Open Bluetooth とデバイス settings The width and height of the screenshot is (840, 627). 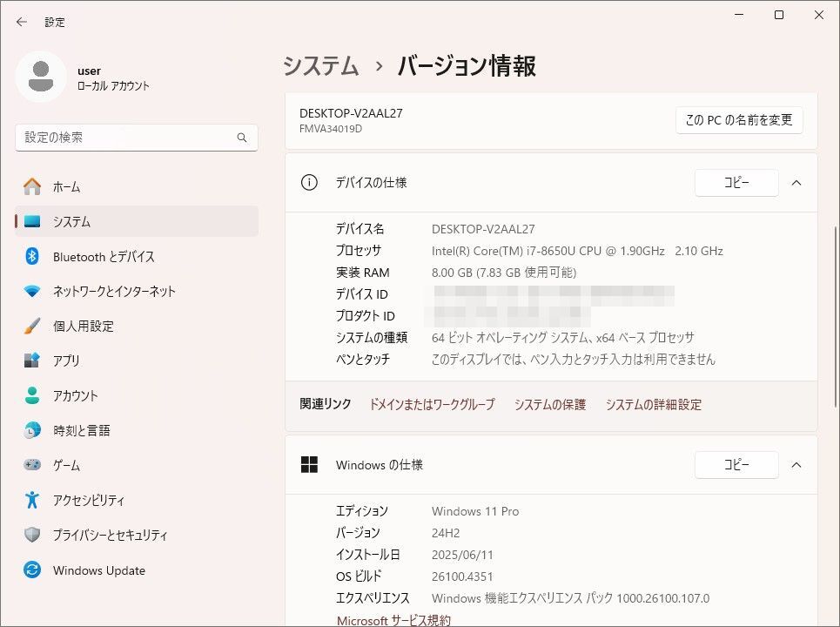click(137, 256)
